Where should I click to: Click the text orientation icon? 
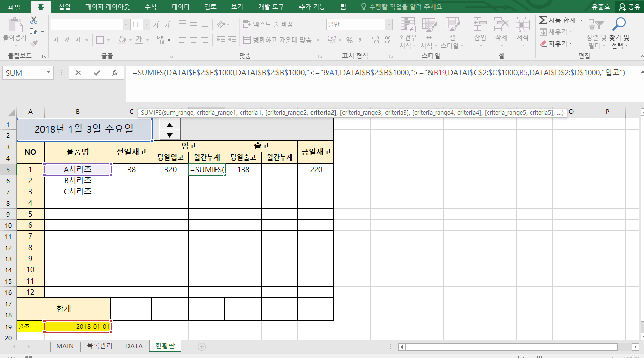tap(220, 24)
